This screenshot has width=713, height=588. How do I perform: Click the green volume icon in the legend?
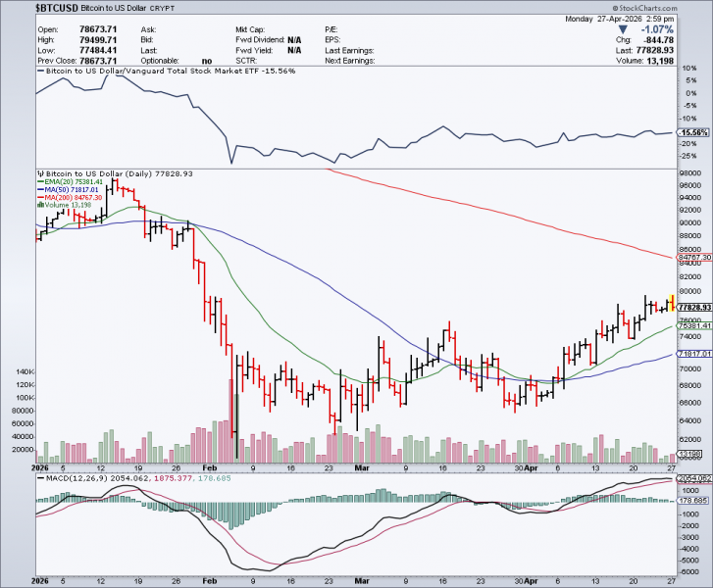pos(41,205)
